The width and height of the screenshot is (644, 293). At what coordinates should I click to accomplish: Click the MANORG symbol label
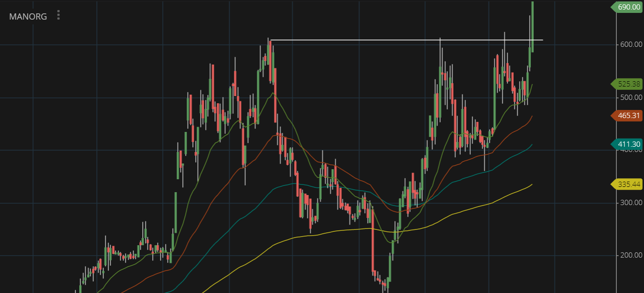(x=28, y=17)
